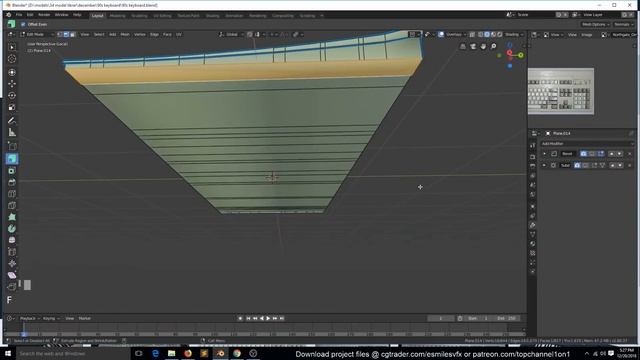Open the Image menu in image editor
Image resolution: width=640 pixels, height=360 pixels.
pyautogui.click(x=587, y=35)
